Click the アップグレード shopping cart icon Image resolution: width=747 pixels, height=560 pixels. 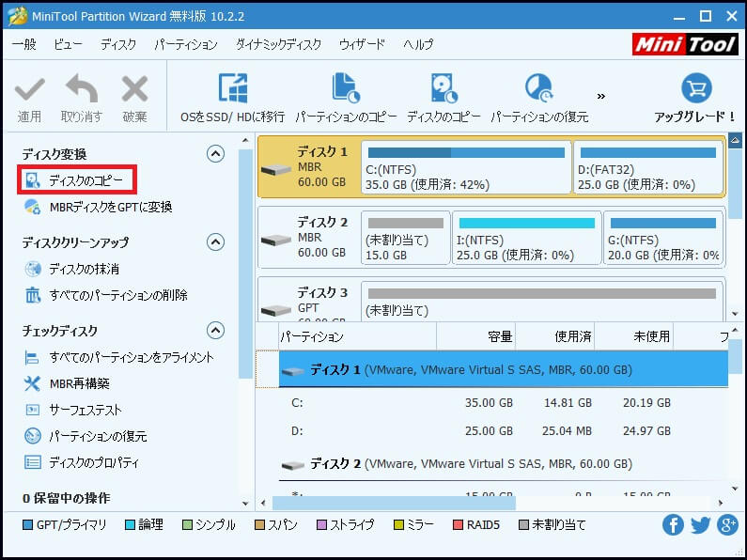point(696,88)
